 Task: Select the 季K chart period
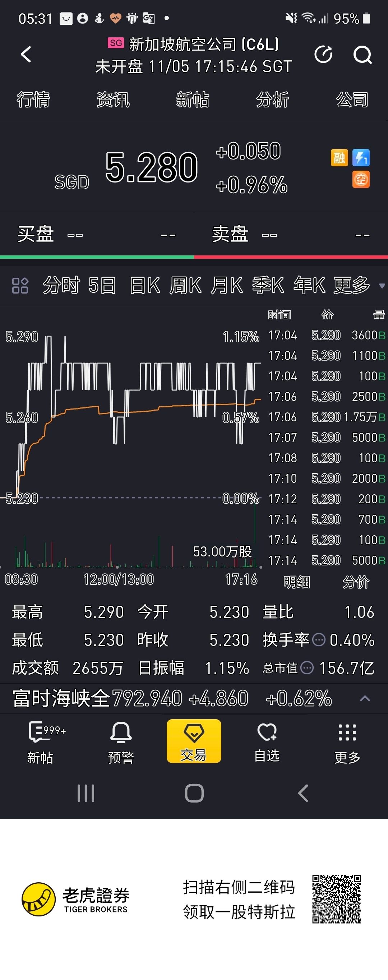pyautogui.click(x=268, y=285)
